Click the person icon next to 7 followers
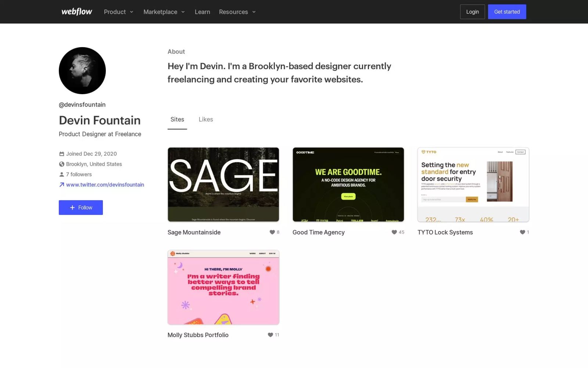This screenshot has height=368, width=588. click(x=62, y=174)
